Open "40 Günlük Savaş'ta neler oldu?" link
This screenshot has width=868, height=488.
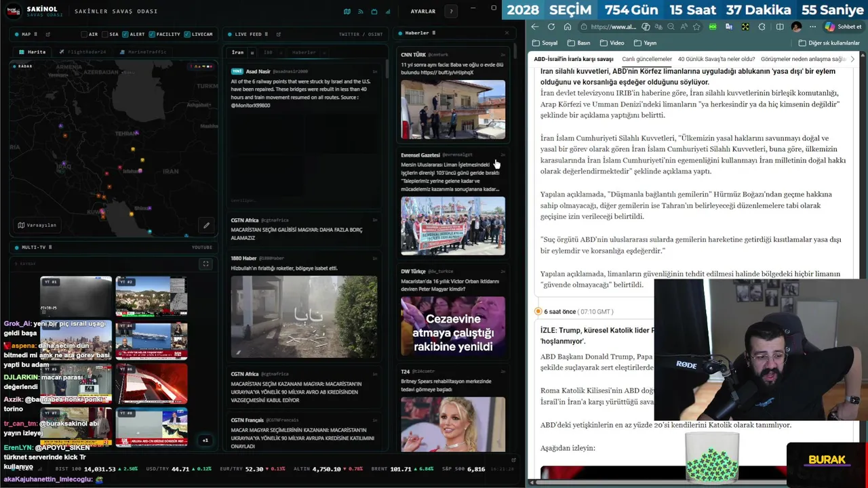click(717, 59)
